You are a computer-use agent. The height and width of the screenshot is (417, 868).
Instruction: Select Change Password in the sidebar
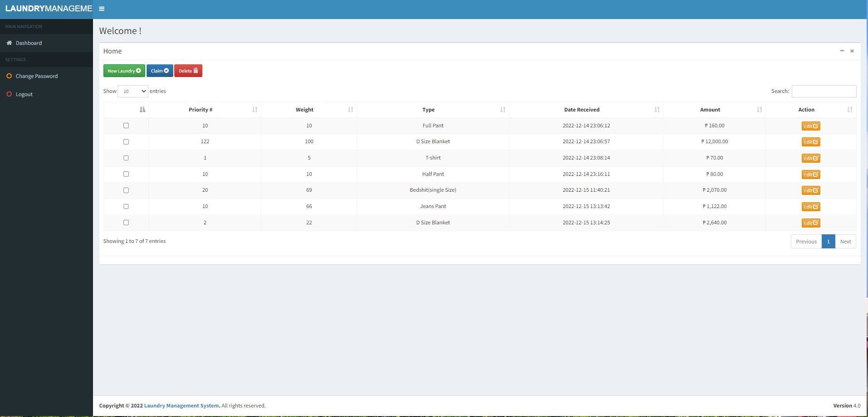pos(37,76)
